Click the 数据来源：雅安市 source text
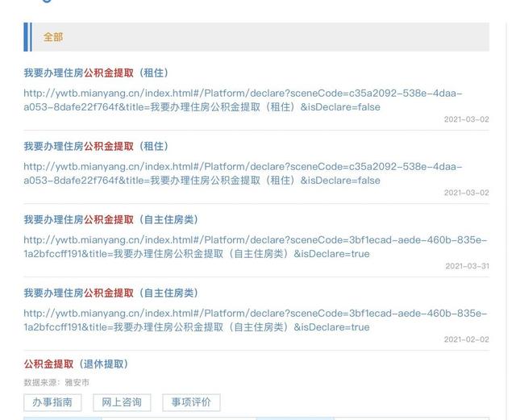 (x=56, y=382)
